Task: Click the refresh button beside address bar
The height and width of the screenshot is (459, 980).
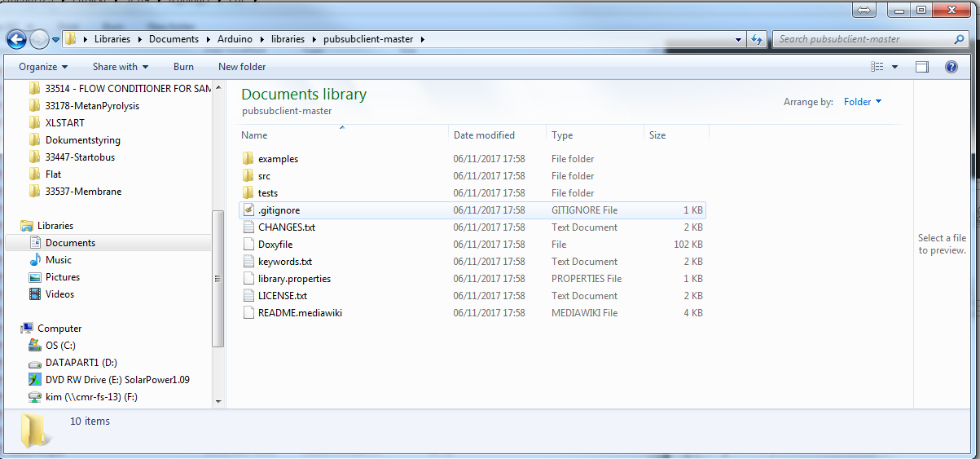Action: click(x=757, y=39)
